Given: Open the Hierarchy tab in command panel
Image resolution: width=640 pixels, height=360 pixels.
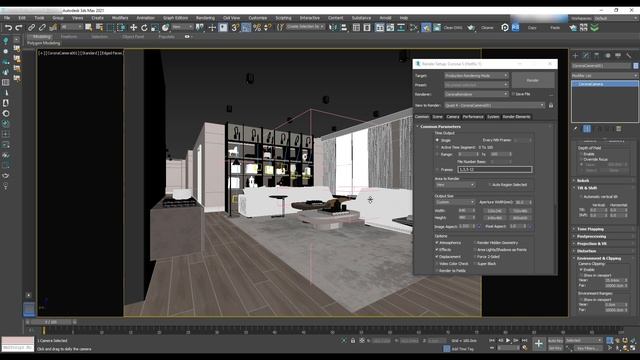Looking at the screenshot, I should (597, 56).
